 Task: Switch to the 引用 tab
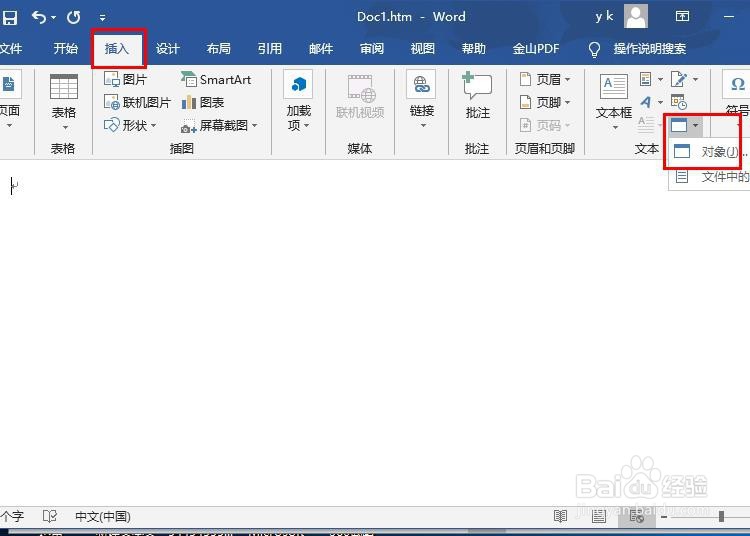[270, 48]
